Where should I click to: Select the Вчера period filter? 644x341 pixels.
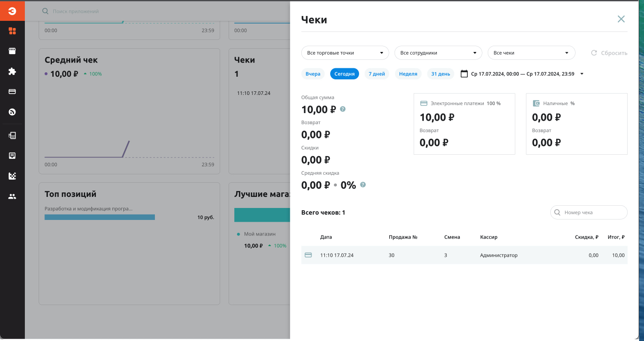coord(313,74)
